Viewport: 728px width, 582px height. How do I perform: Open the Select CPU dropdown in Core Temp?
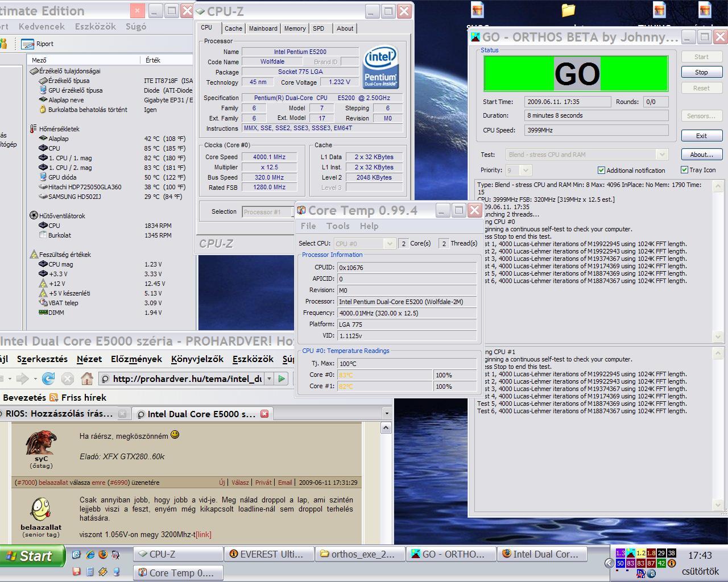390,243
